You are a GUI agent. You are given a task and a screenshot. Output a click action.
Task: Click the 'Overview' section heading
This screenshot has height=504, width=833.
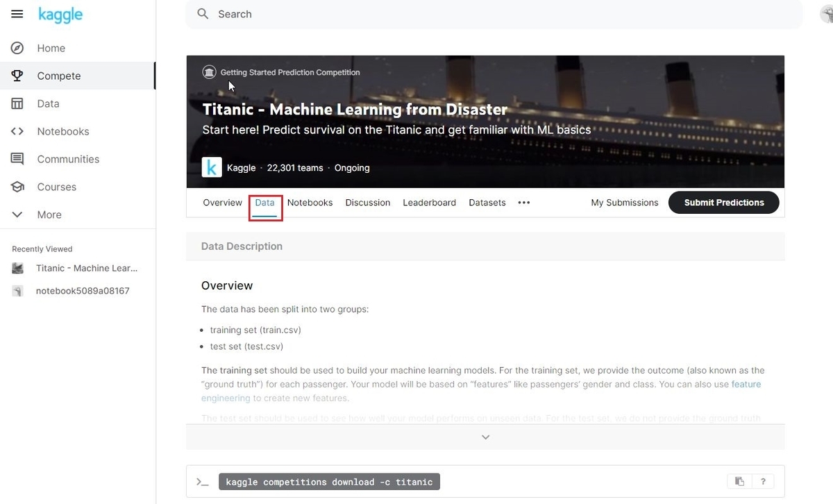227,286
